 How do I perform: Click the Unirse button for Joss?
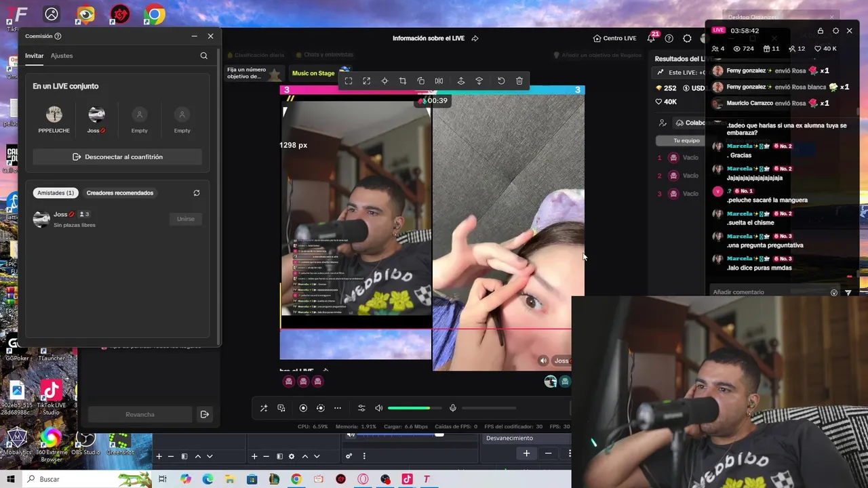(186, 219)
